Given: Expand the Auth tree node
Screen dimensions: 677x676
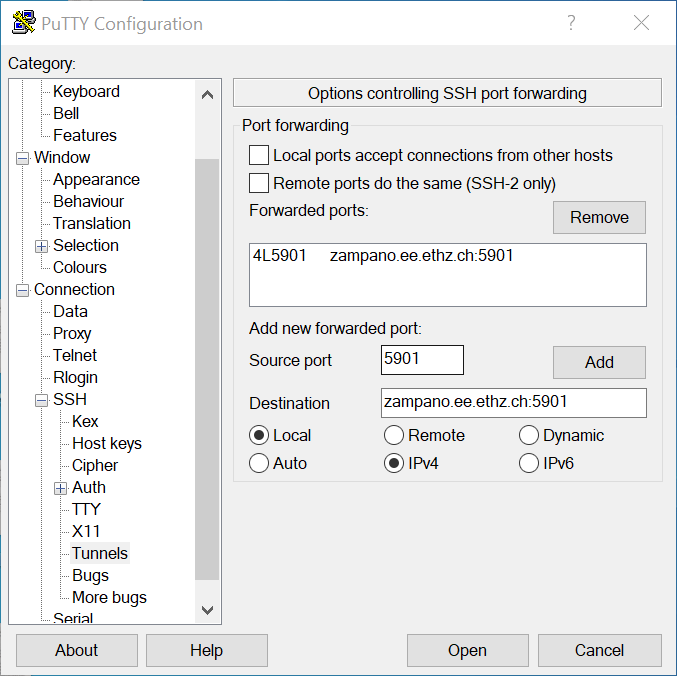Looking at the screenshot, I should [60, 488].
